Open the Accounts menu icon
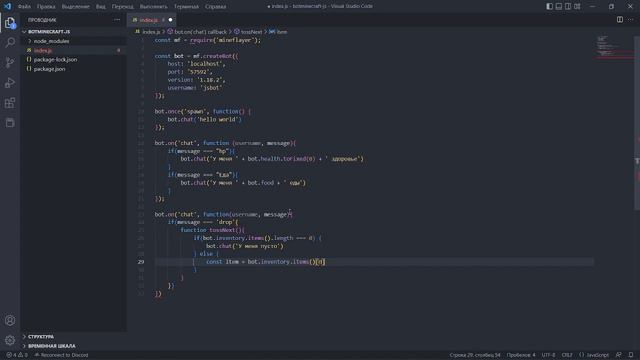The image size is (640, 360). [x=10, y=320]
